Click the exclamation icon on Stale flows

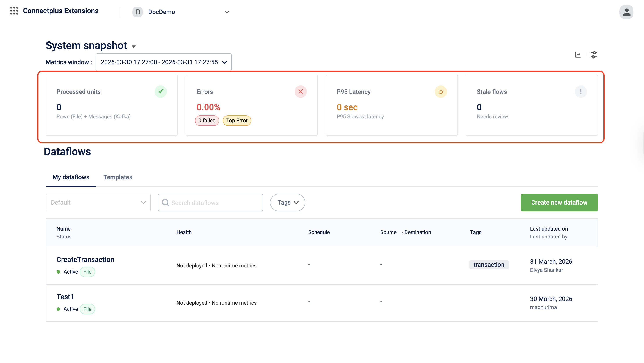coord(580,91)
